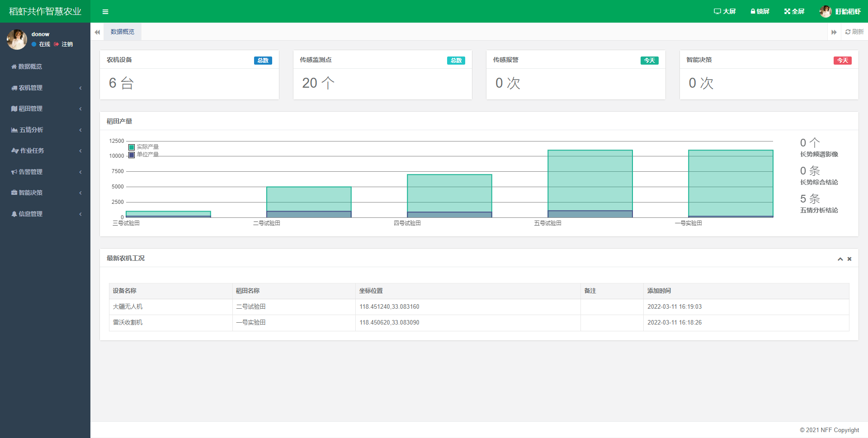This screenshot has height=438, width=868.
Task: Expand the 五情分析 sidebar menu
Action: [45, 130]
